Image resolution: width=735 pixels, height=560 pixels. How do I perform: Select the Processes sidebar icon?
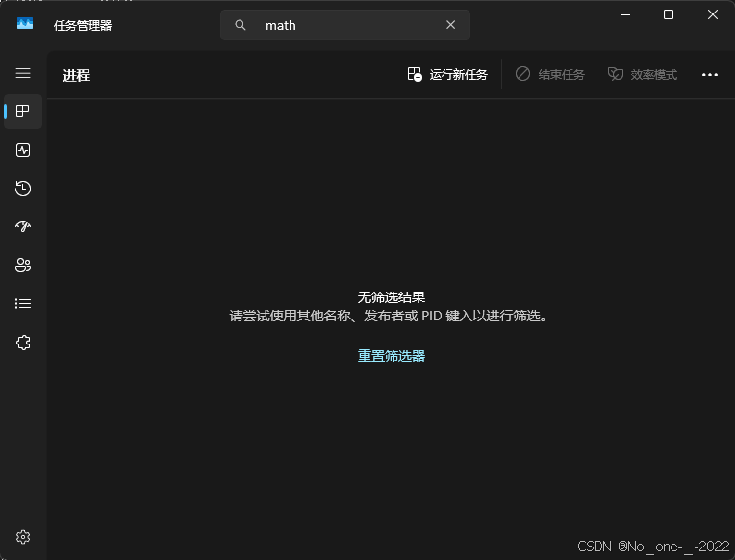tap(23, 112)
